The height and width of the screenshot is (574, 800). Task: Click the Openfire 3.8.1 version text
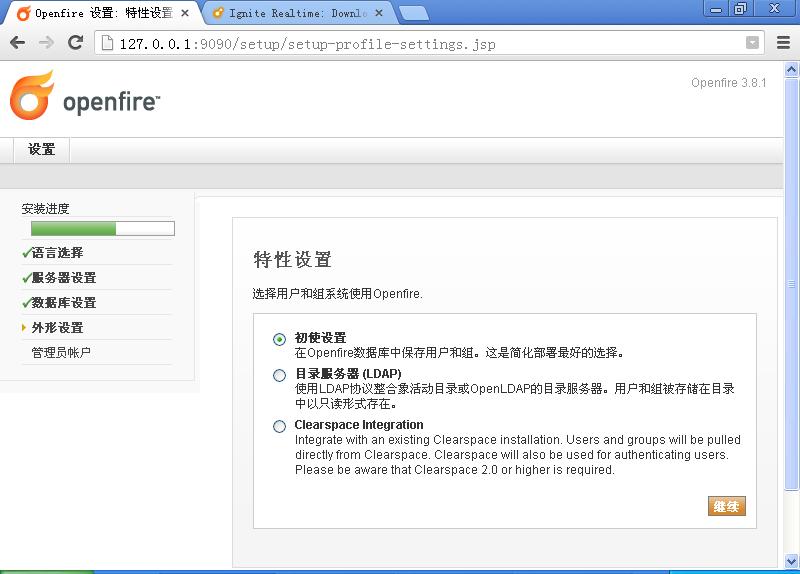coord(729,83)
